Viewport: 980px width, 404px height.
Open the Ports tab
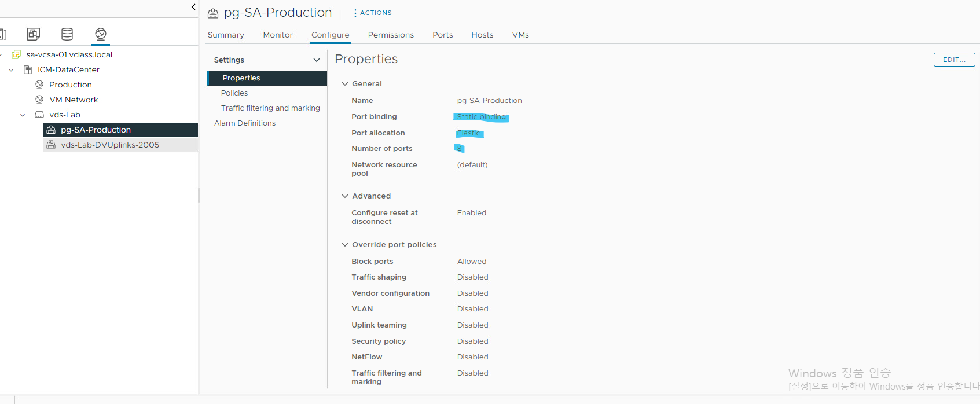pyautogui.click(x=443, y=35)
